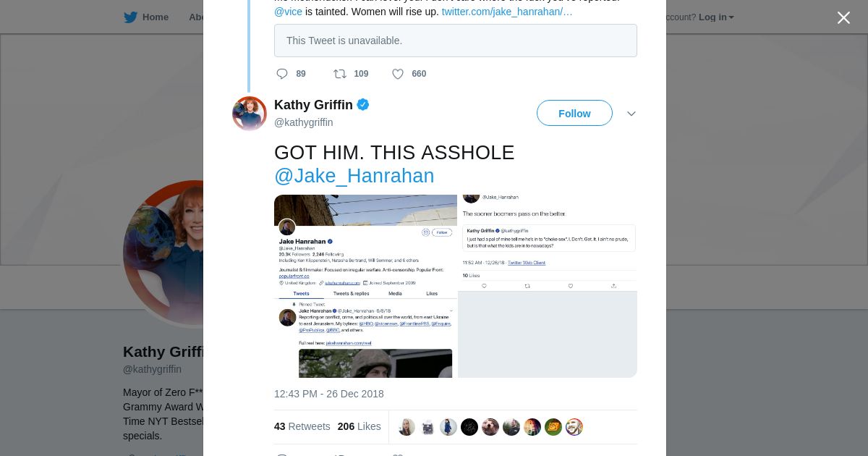Click Kathy Griffin's verified badge
Image resolution: width=868 pixels, height=456 pixels.
coord(363,105)
